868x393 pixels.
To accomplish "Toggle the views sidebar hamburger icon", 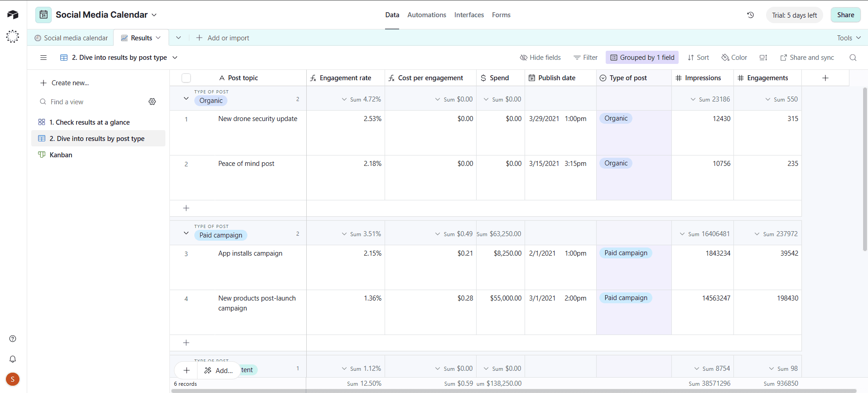I will click(x=43, y=58).
